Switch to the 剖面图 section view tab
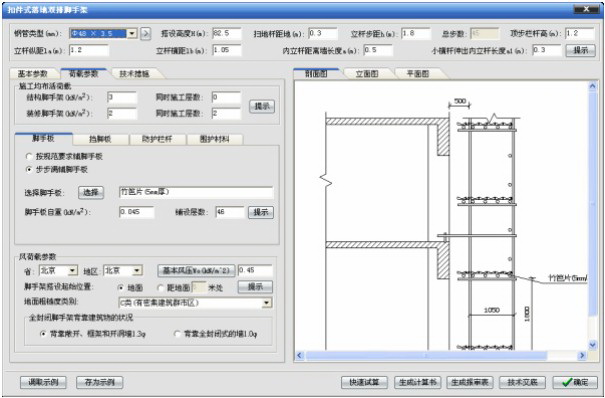The height and width of the screenshot is (398, 605). [x=316, y=74]
